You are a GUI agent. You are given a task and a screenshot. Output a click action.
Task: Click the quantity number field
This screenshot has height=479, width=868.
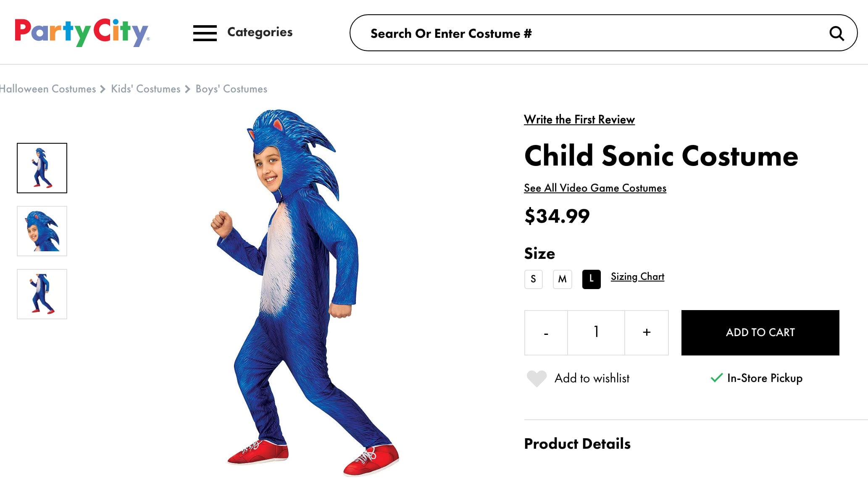click(596, 333)
